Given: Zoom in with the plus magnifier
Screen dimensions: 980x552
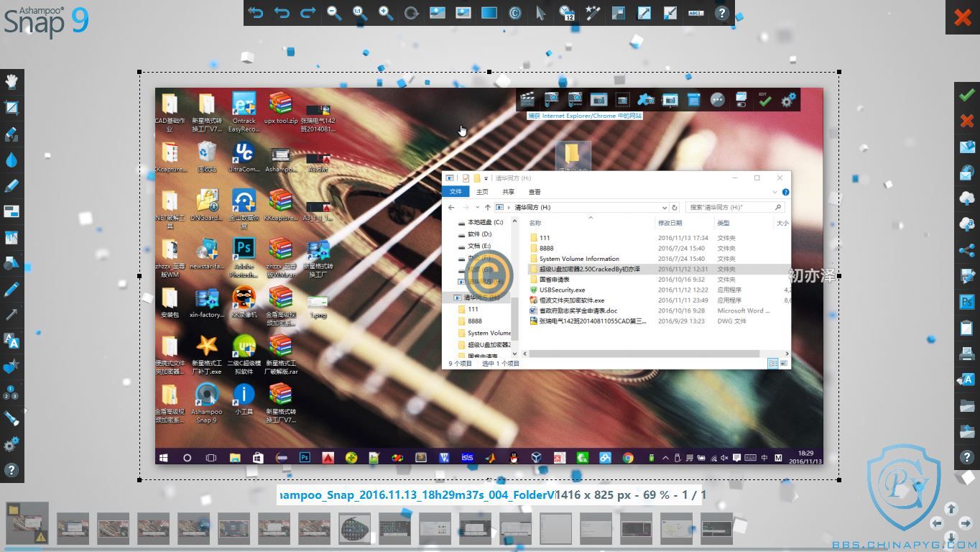Looking at the screenshot, I should 386,12.
